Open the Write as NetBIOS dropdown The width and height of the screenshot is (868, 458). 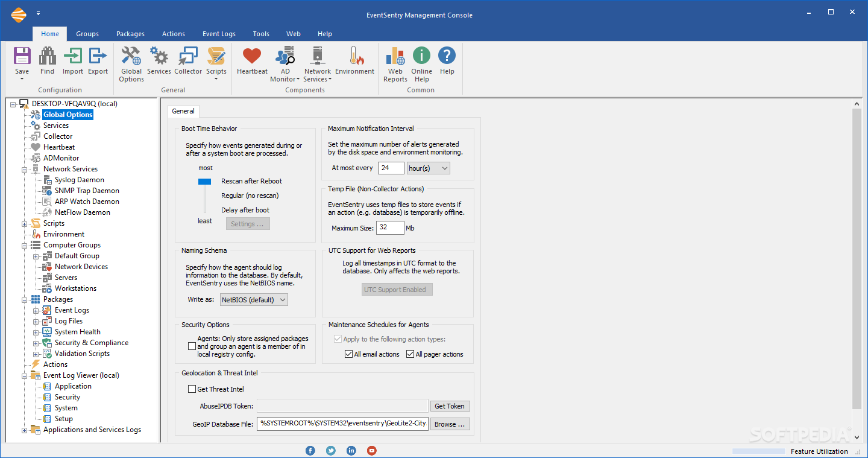click(x=254, y=299)
